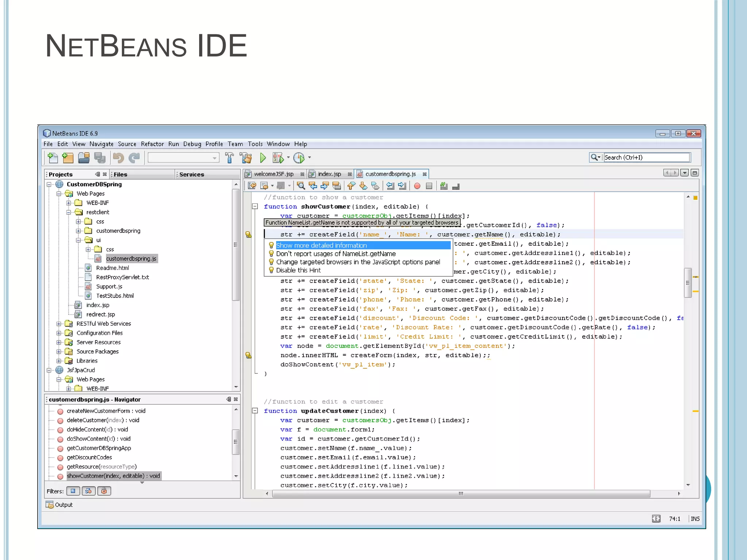Click the Build Project hammer icon
This screenshot has width=747, height=560.
229,158
